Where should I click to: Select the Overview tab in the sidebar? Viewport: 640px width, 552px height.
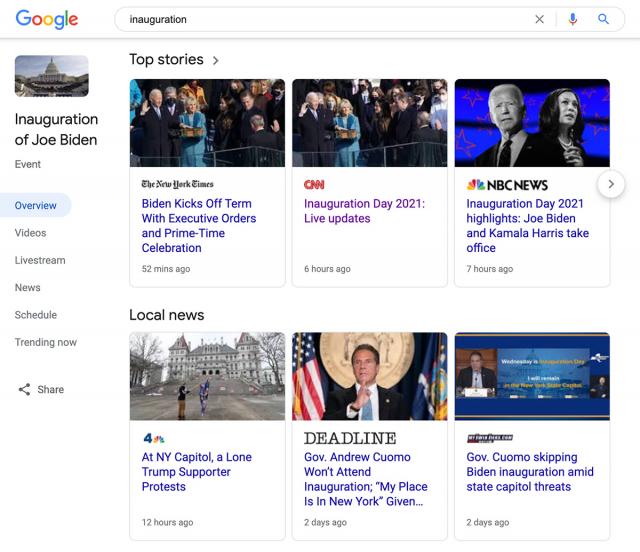[x=36, y=205]
